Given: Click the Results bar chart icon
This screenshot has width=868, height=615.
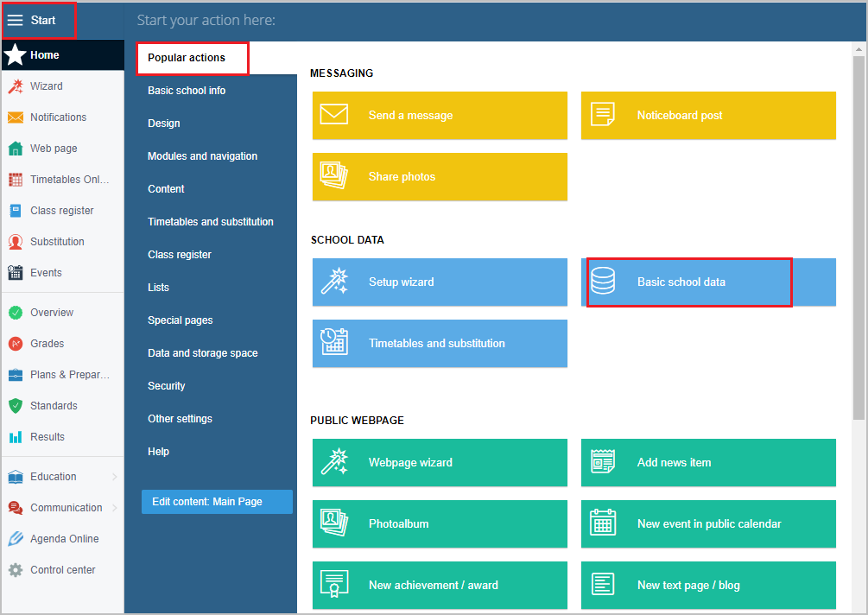Looking at the screenshot, I should point(16,437).
